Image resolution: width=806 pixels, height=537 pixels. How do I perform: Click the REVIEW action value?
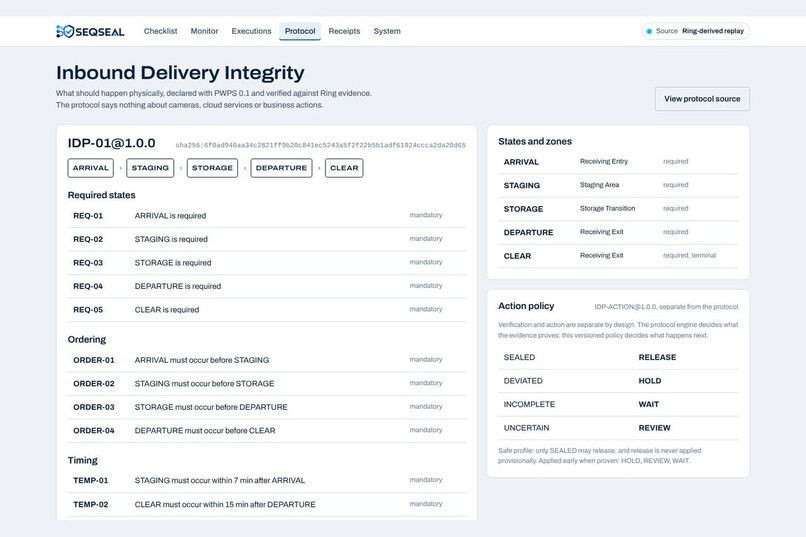coord(654,428)
